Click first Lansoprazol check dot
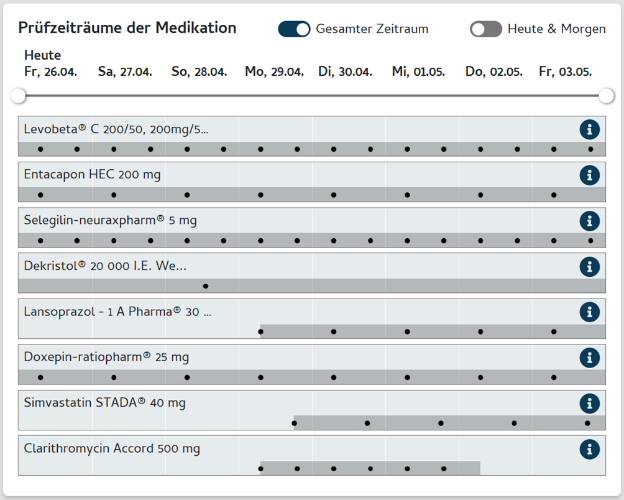This screenshot has width=624, height=500. (261, 332)
